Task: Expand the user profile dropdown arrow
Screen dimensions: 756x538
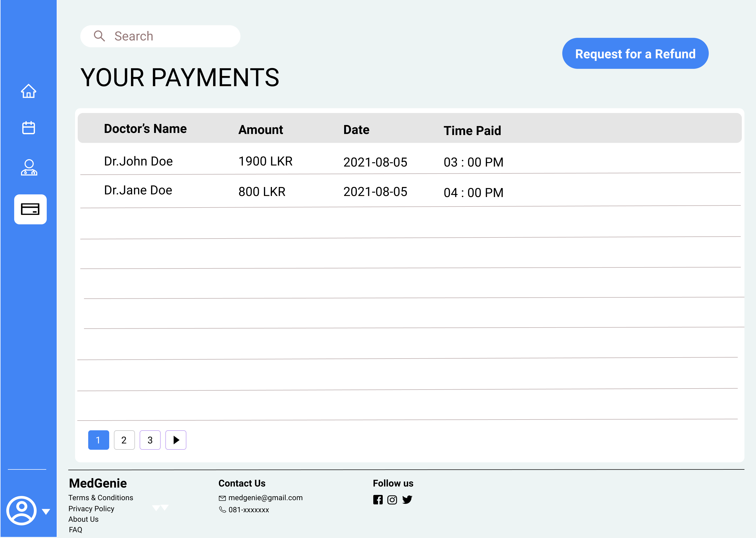Action: click(46, 511)
